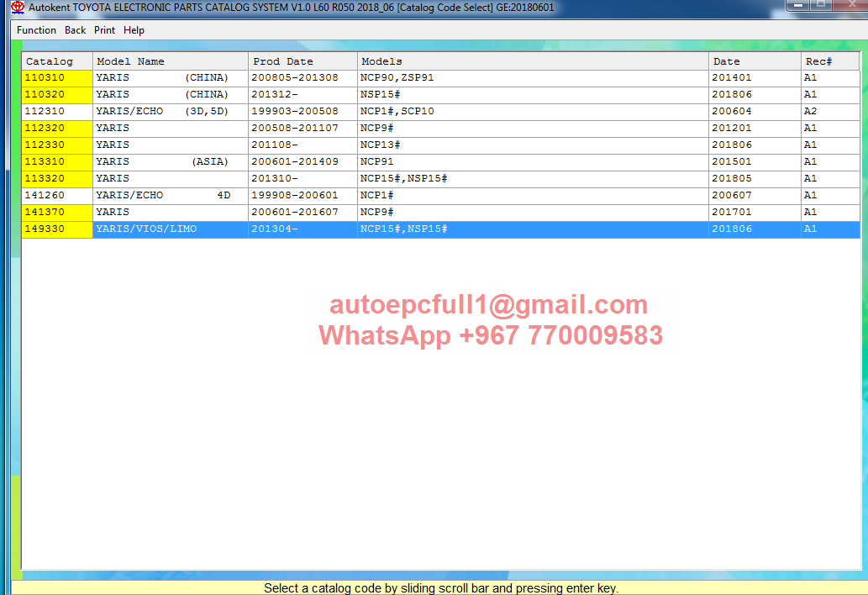This screenshot has height=595, width=868.
Task: Open the Help menu
Action: tap(134, 30)
